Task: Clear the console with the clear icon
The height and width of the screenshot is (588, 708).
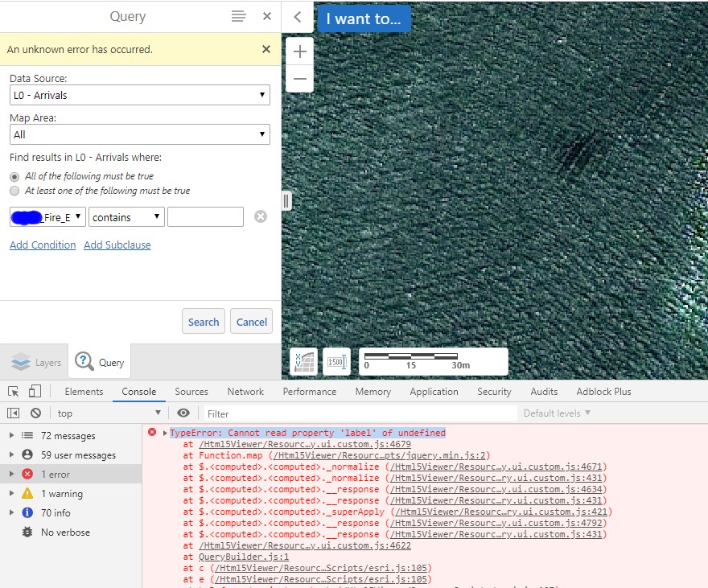Action: [35, 413]
